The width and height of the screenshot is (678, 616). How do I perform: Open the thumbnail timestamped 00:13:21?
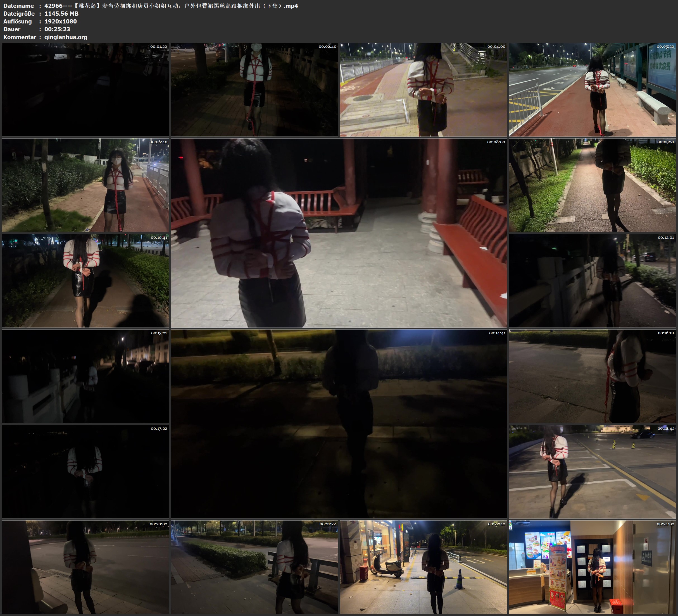pyautogui.click(x=85, y=376)
